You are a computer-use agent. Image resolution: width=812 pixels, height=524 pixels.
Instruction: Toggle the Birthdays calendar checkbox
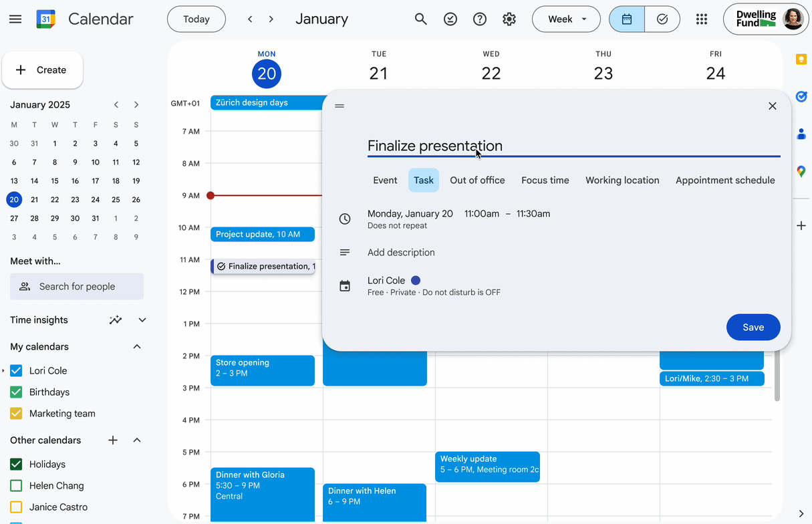pos(17,392)
